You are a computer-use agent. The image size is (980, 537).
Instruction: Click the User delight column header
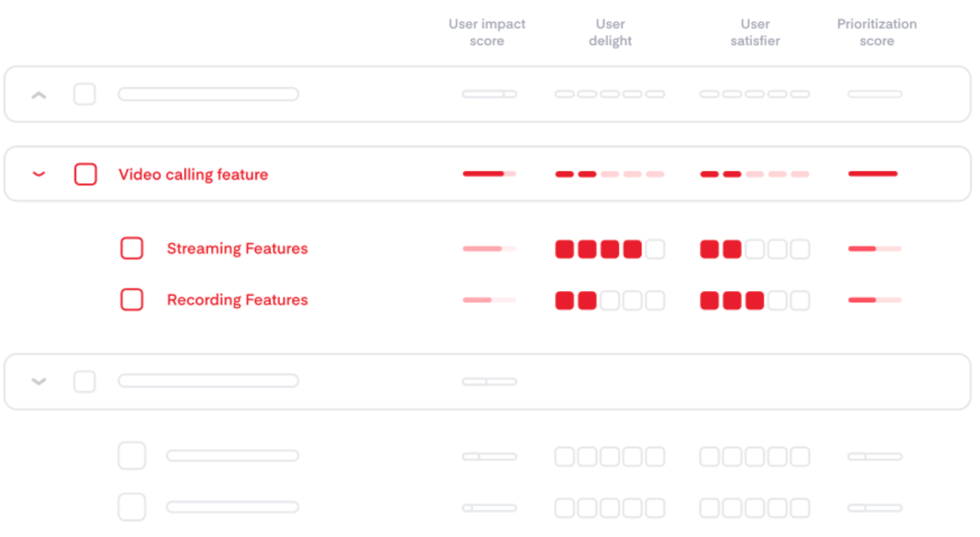click(x=610, y=32)
